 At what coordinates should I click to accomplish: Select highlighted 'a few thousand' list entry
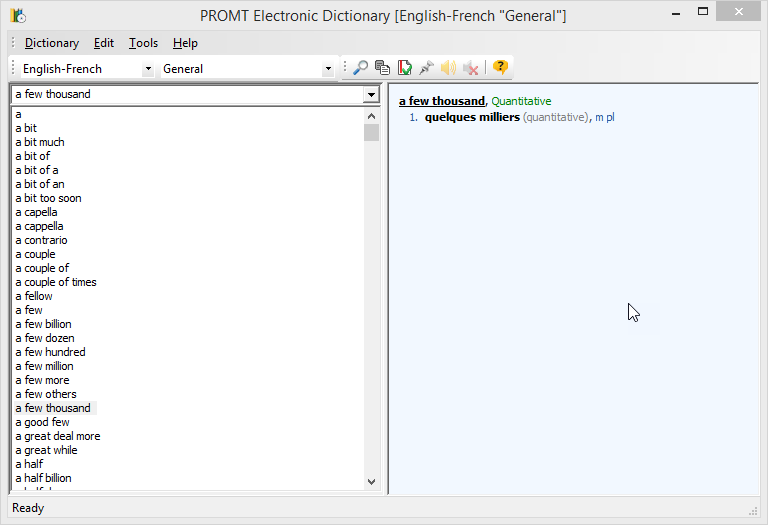point(53,408)
